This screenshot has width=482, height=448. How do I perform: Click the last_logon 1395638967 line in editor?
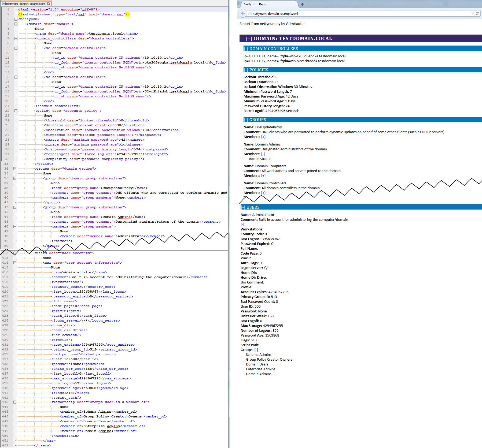pos(89,292)
